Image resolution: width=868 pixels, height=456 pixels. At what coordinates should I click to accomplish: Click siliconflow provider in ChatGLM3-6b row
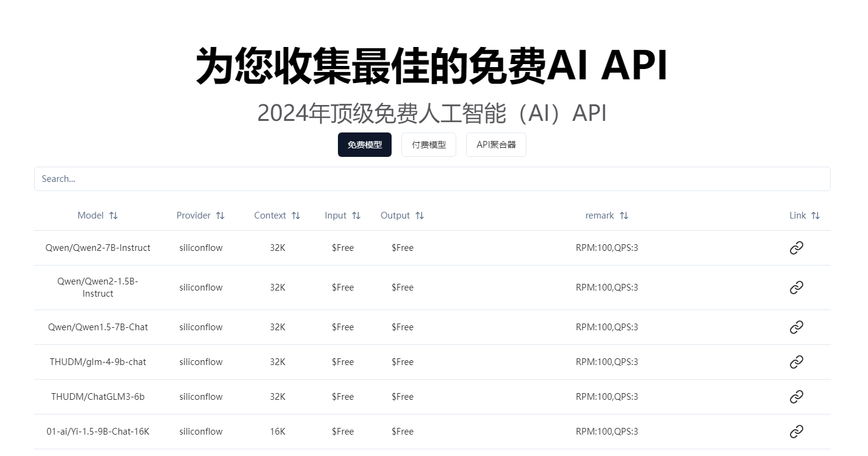coord(201,397)
